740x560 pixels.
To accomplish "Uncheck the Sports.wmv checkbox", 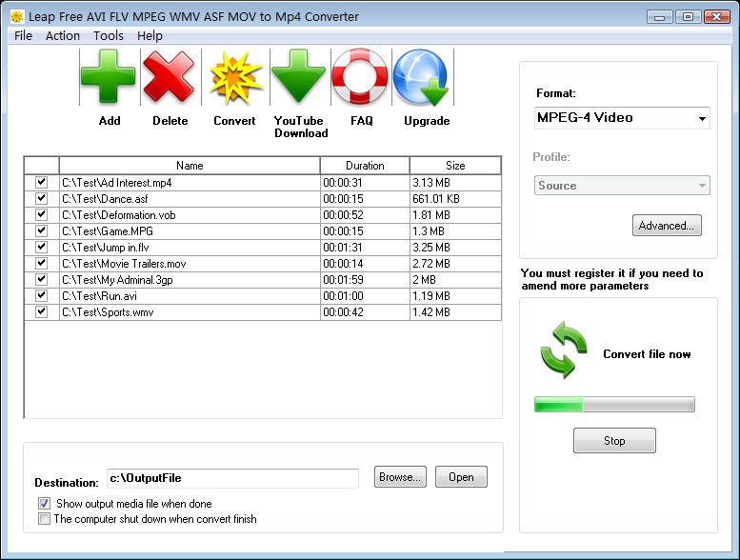I will pos(42,311).
